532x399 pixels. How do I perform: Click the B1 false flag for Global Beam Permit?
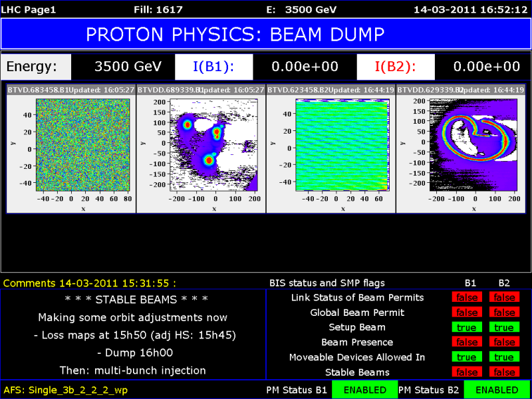click(467, 313)
